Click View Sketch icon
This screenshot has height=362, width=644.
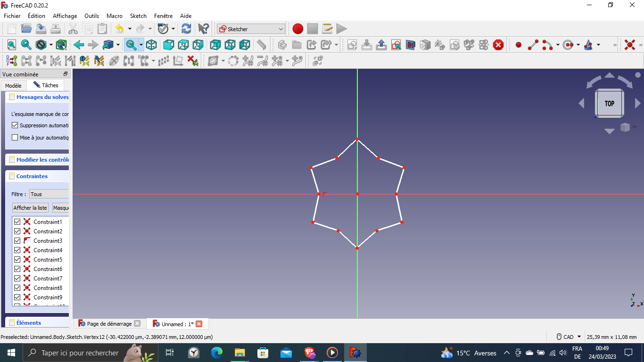(x=396, y=45)
